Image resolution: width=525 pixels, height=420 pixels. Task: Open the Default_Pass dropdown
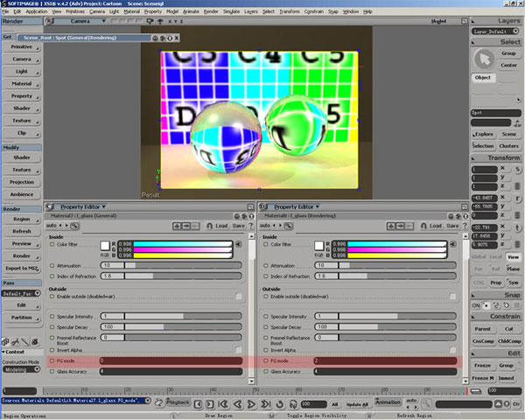37,293
